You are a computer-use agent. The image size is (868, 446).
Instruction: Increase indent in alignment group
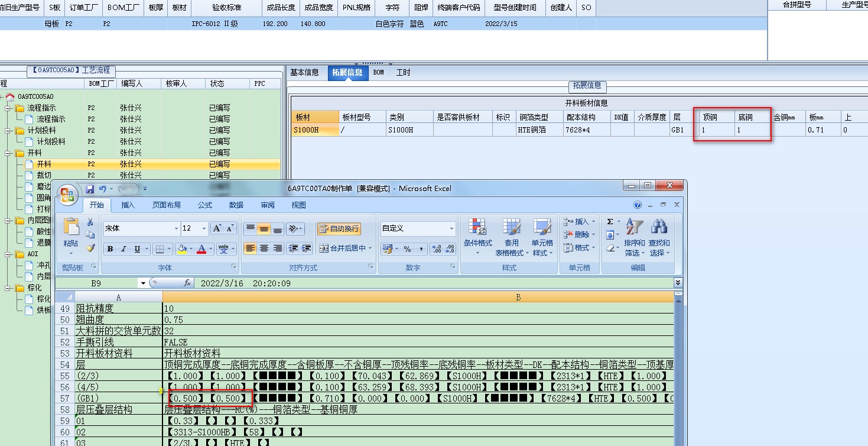(306, 248)
